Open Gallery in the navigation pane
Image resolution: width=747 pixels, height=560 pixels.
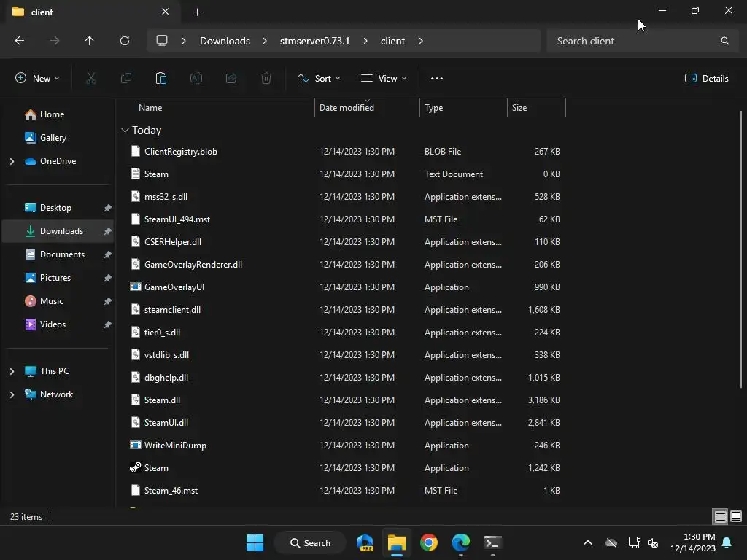(x=45, y=138)
